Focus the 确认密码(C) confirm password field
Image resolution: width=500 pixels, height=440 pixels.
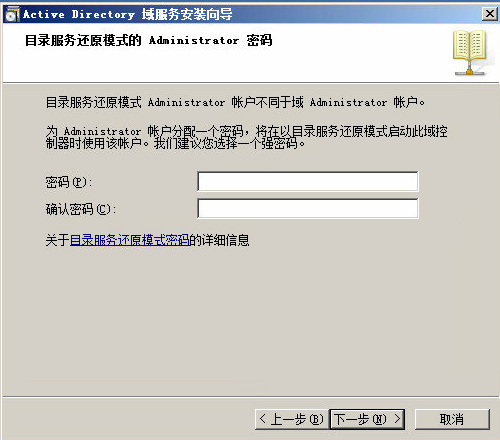(308, 209)
